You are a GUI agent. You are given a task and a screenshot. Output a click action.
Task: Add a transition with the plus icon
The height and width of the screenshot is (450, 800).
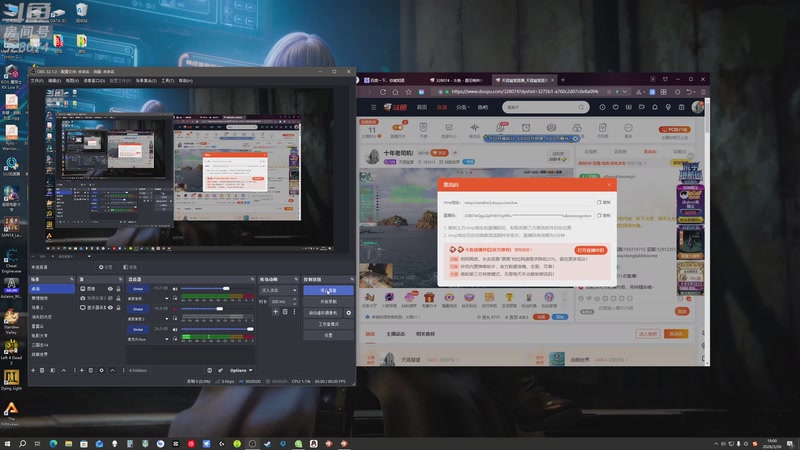(276, 312)
